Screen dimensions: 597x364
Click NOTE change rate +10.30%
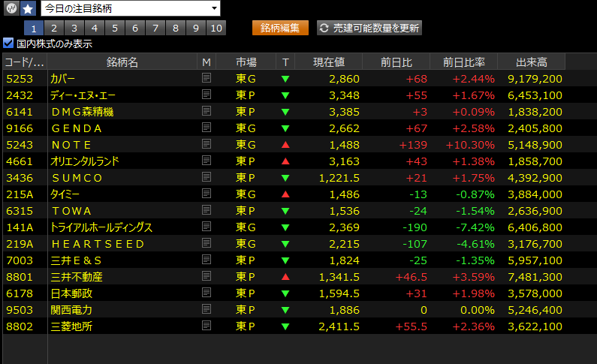pyautogui.click(x=470, y=145)
